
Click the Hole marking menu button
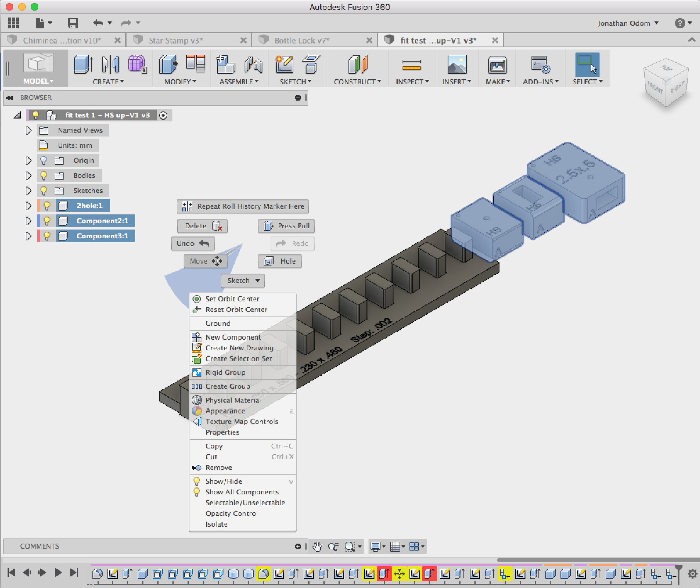pyautogui.click(x=280, y=261)
